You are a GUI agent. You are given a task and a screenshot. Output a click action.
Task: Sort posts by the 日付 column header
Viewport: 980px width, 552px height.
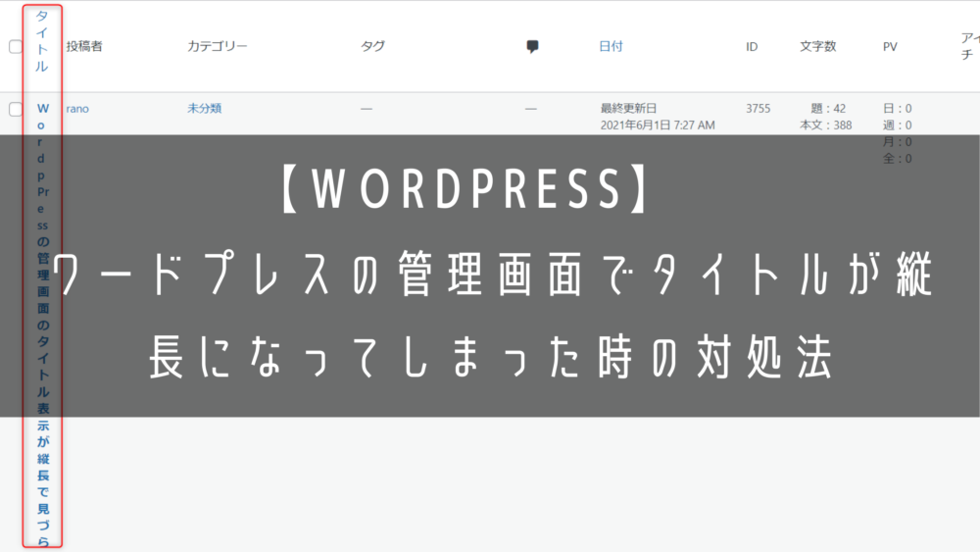pyautogui.click(x=611, y=46)
